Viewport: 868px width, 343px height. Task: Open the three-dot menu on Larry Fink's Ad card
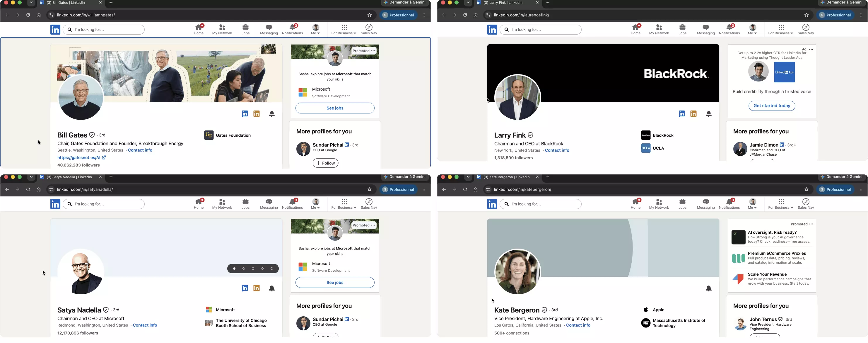[x=811, y=49]
